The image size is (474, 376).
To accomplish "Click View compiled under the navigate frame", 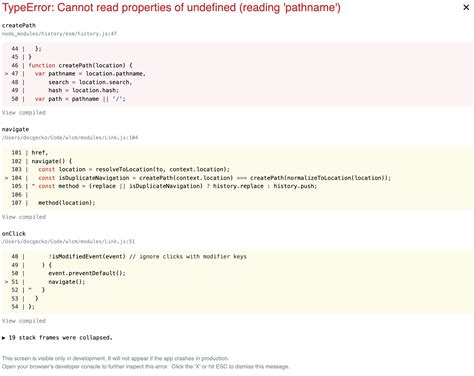I will coord(24,217).
